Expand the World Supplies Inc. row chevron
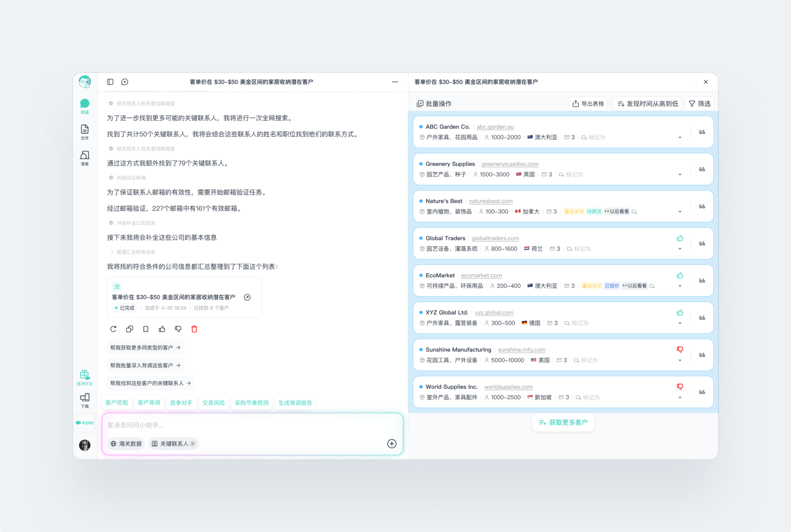This screenshot has height=532, width=791. (x=680, y=398)
